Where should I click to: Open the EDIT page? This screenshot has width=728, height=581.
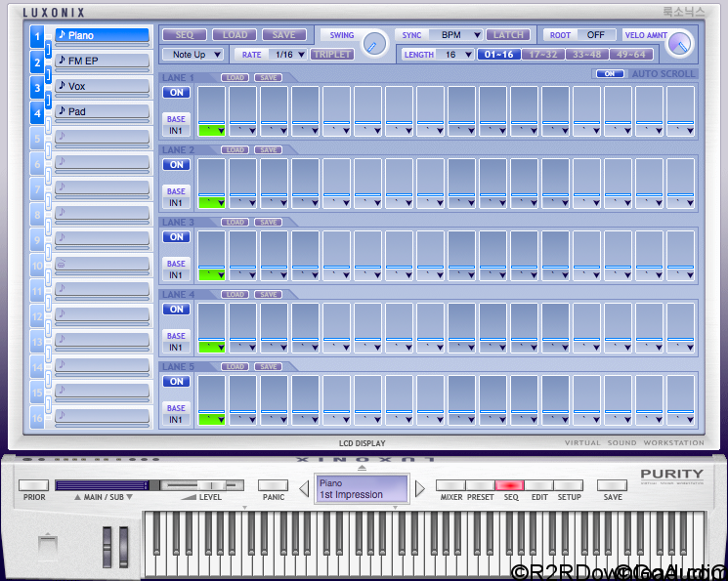[539, 485]
